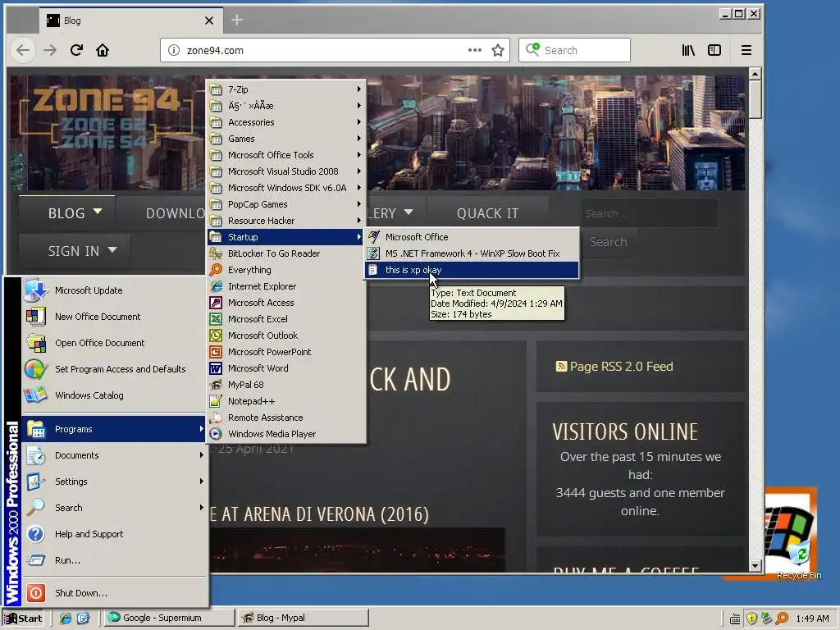The image size is (840, 630).
Task: Click the Windows Start button
Action: click(x=24, y=619)
